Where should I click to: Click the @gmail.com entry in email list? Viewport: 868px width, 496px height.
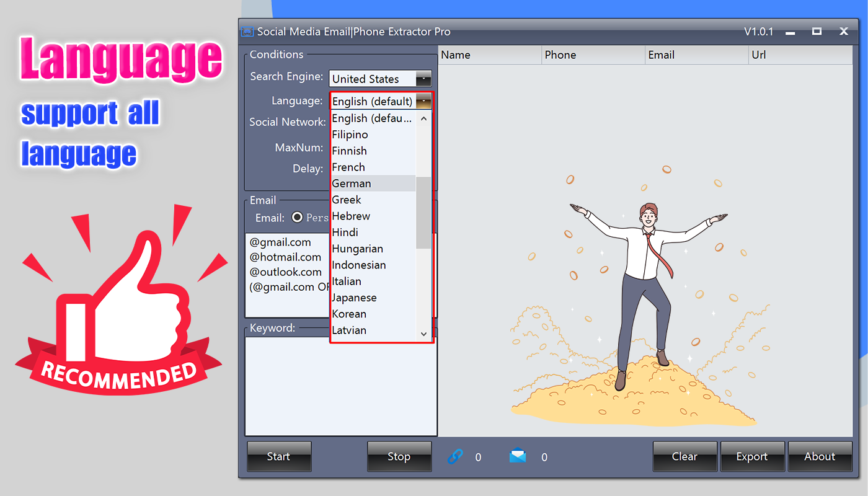pyautogui.click(x=280, y=242)
